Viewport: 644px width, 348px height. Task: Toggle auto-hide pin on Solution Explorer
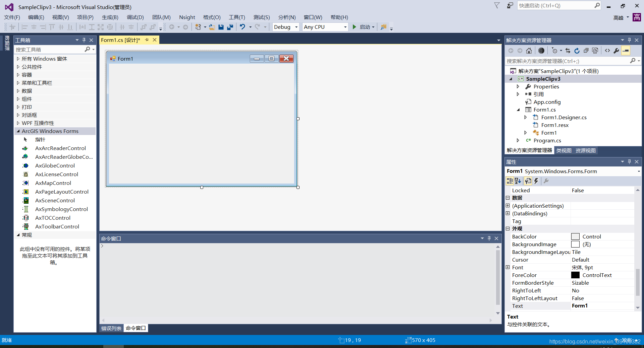tap(629, 40)
